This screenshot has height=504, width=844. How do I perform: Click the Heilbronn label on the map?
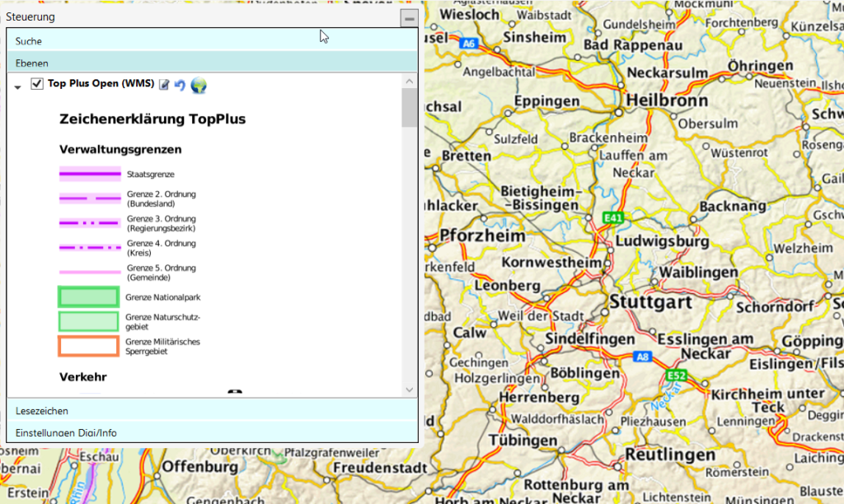coord(667,100)
